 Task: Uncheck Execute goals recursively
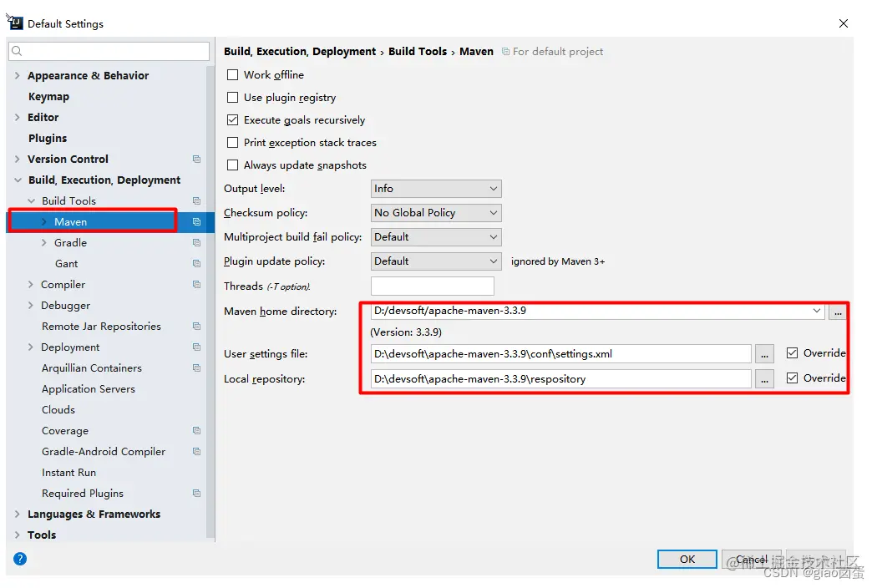pyautogui.click(x=233, y=119)
